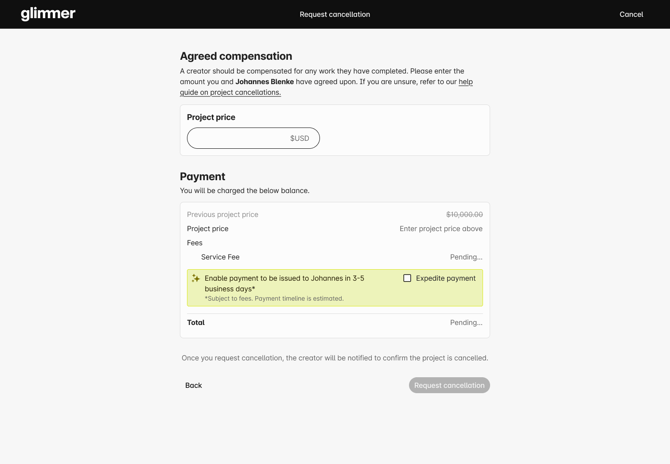The width and height of the screenshot is (670, 464).
Task: Click the glimmer logo
Action: 48,14
